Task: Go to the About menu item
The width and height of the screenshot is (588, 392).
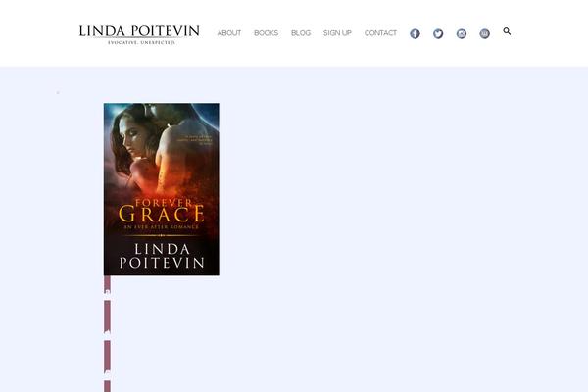Action: (229, 33)
